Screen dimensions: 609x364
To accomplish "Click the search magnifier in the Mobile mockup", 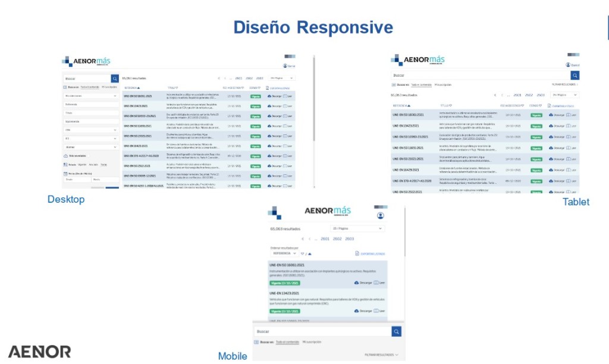I will tap(396, 331).
